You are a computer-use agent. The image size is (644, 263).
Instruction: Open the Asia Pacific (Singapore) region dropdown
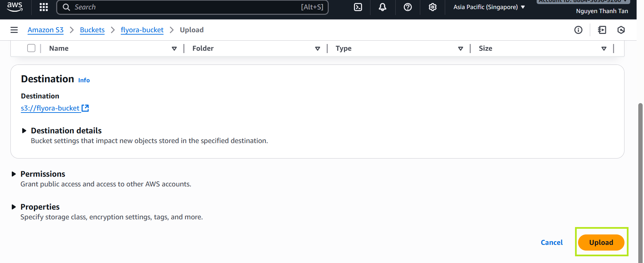tap(489, 7)
